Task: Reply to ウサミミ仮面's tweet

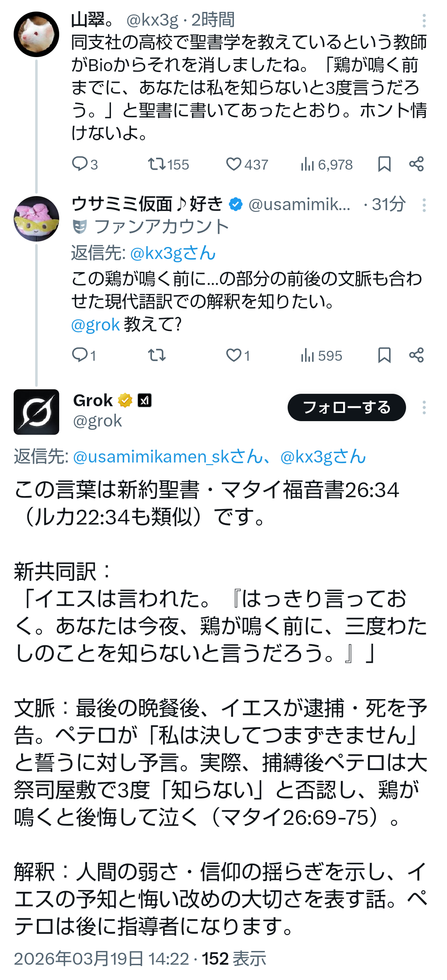Action: pos(79,355)
